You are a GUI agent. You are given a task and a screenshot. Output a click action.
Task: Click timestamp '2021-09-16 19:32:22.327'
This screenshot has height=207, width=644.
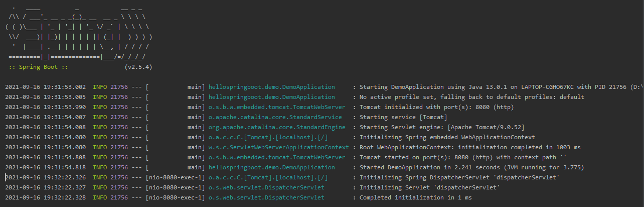coord(46,187)
